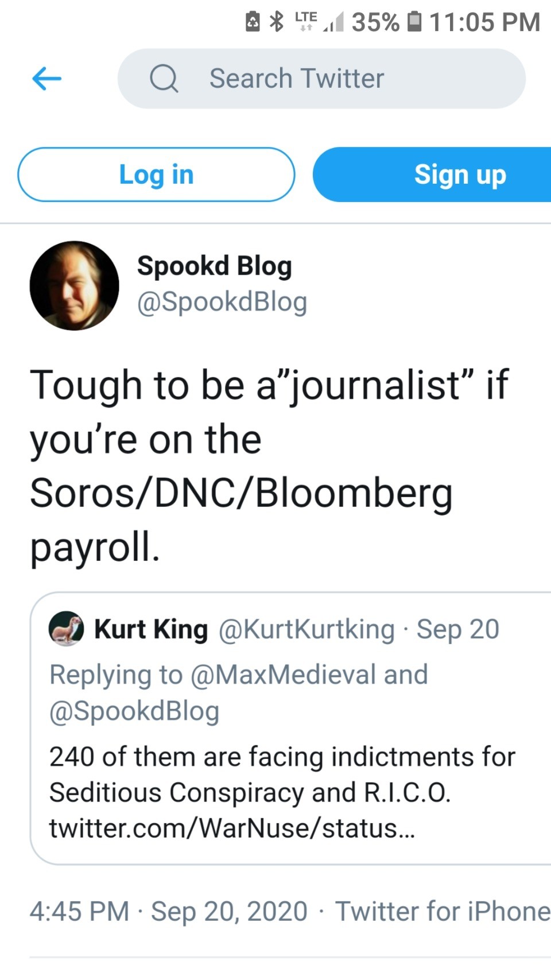Tap the main tweet text about journalists
Screen dimensions: 551x980
click(270, 465)
